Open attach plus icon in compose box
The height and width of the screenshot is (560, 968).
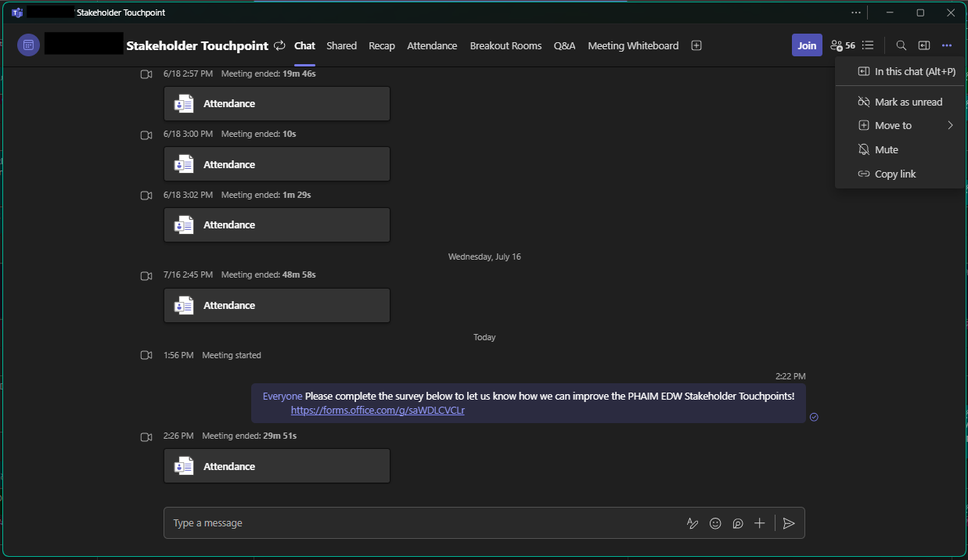coord(759,523)
